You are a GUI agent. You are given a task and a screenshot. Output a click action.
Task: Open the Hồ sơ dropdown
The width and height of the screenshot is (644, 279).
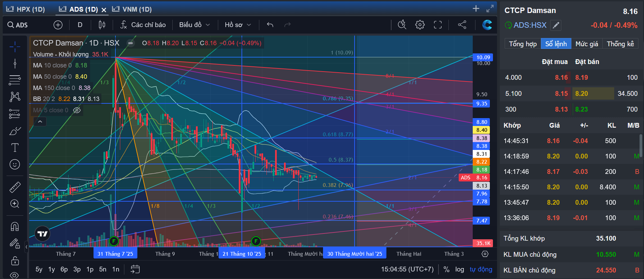pos(238,25)
